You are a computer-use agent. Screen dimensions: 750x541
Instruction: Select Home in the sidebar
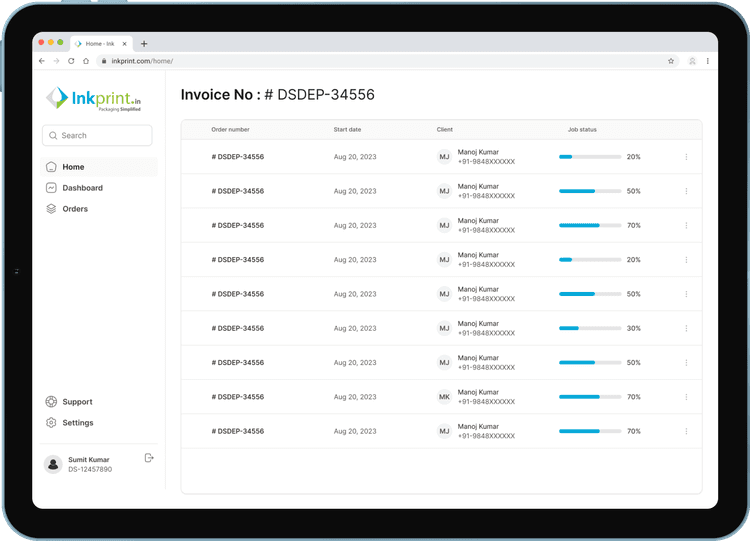pyautogui.click(x=72, y=167)
